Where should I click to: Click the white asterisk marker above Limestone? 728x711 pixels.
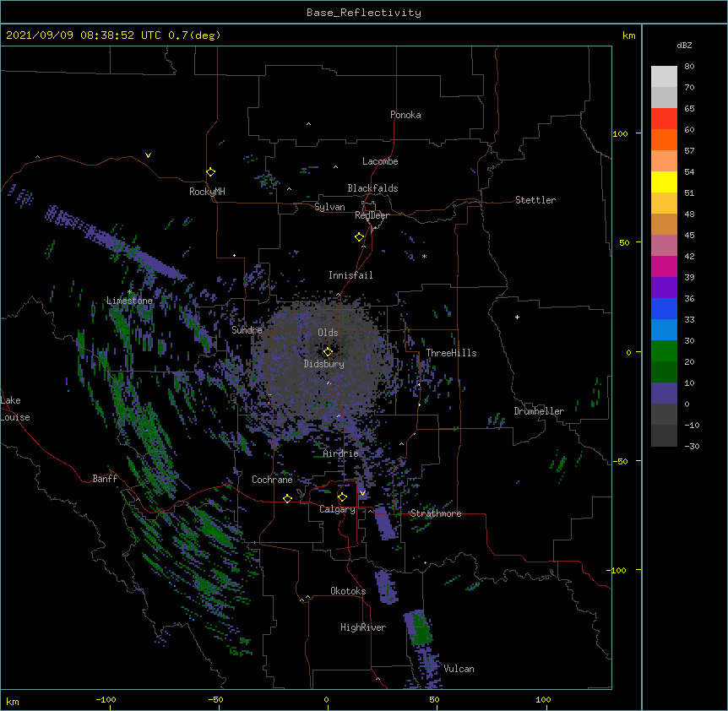[x=129, y=292]
